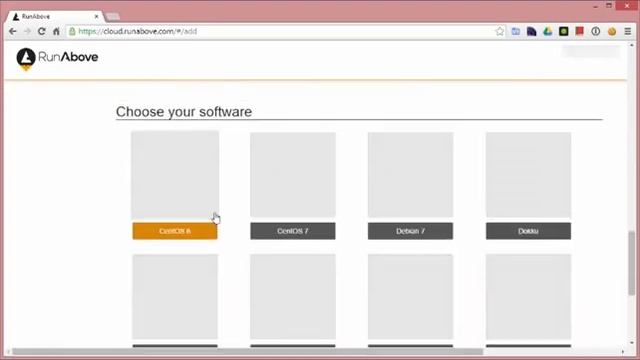Screen dimensions: 640x360
Task: Choose the Debian 7 button
Action: click(410, 231)
